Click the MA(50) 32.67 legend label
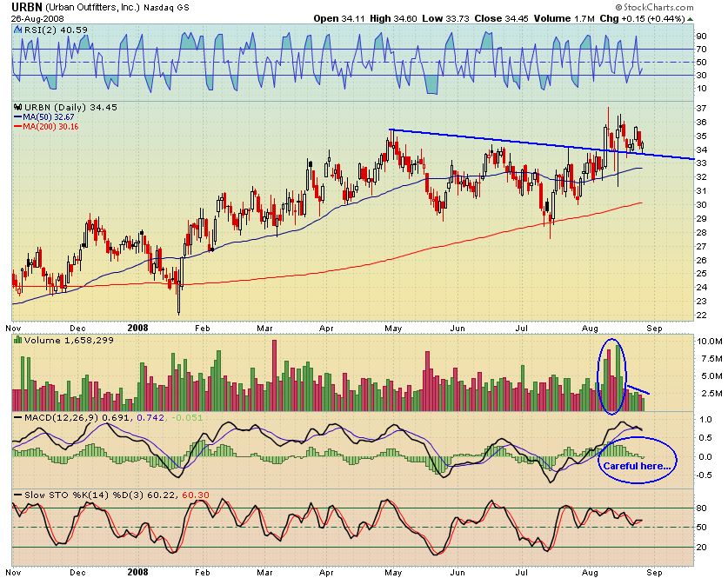This screenshot has width=728, height=578. tap(49, 117)
